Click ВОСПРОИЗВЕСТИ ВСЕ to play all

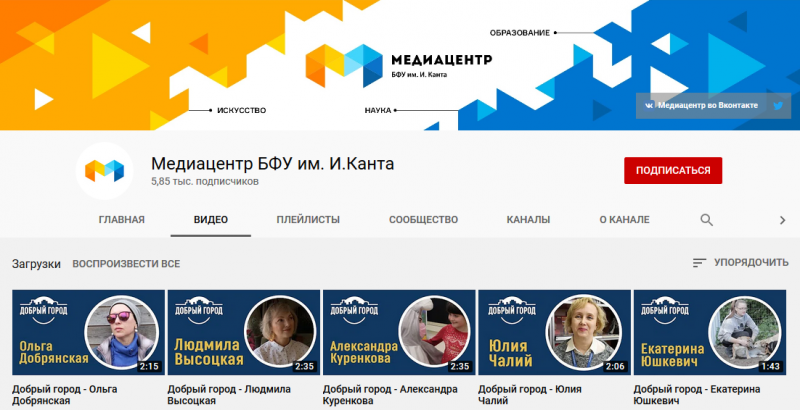click(126, 264)
